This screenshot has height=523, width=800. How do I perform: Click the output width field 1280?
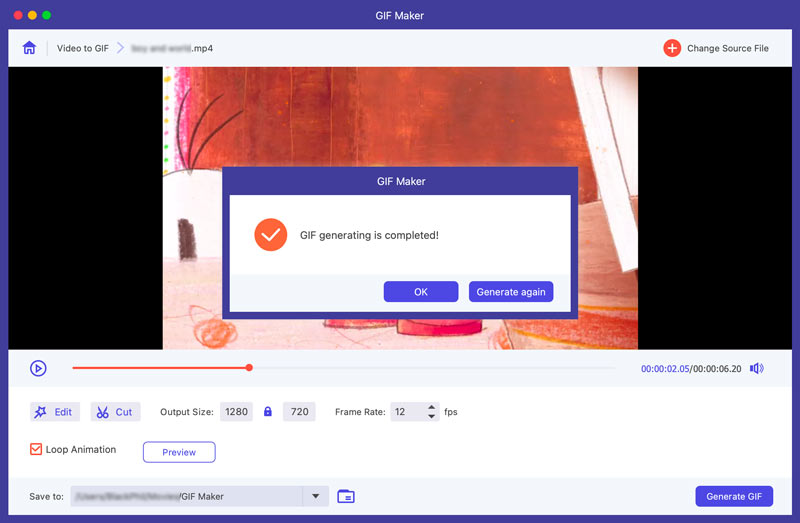tap(237, 412)
